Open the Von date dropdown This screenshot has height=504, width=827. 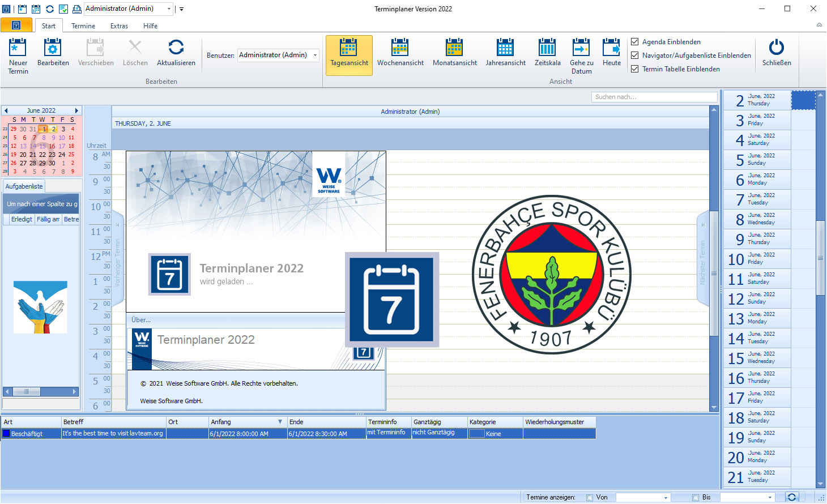pos(666,498)
